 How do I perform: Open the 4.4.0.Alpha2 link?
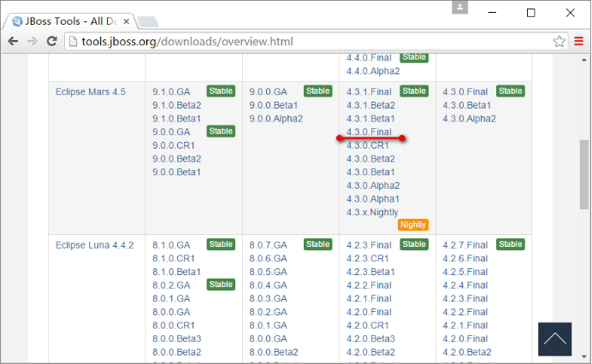tap(373, 71)
